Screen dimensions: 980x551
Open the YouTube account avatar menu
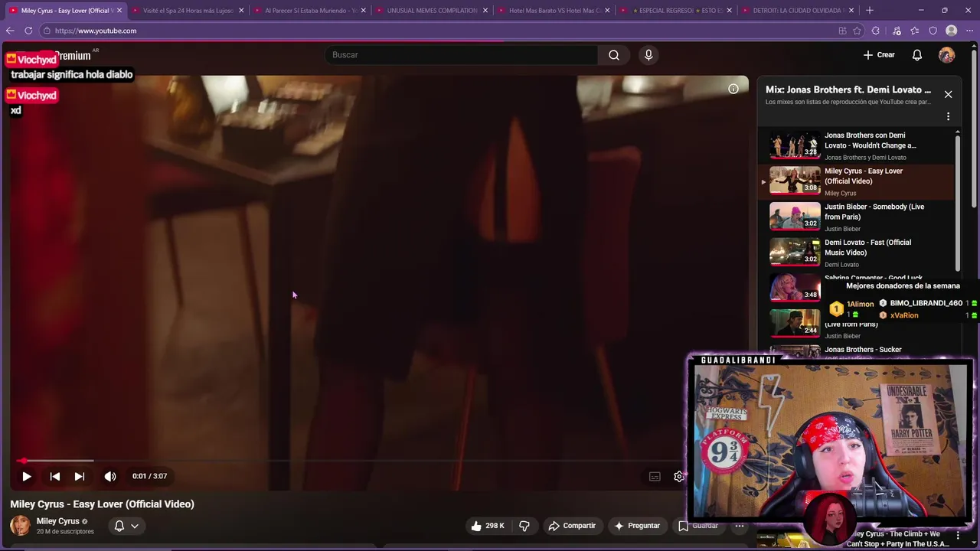(x=947, y=55)
